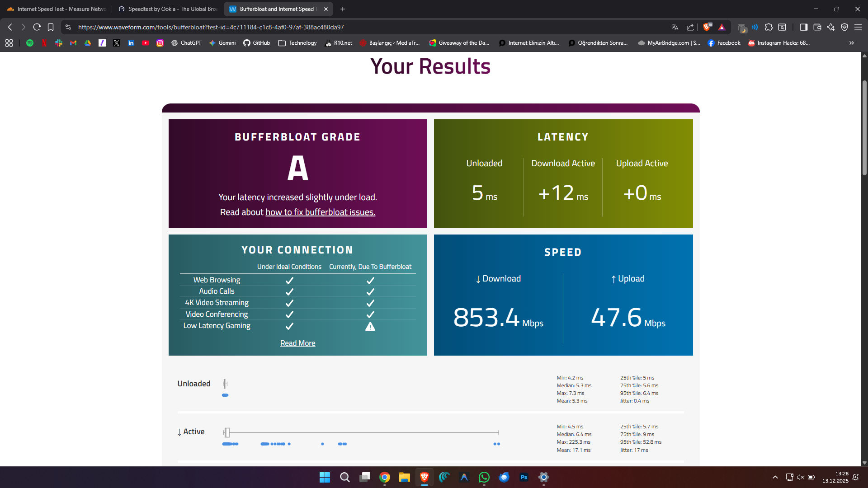Switch to the Internet Speed Test tab
868x488 pixels.
tap(56, 9)
